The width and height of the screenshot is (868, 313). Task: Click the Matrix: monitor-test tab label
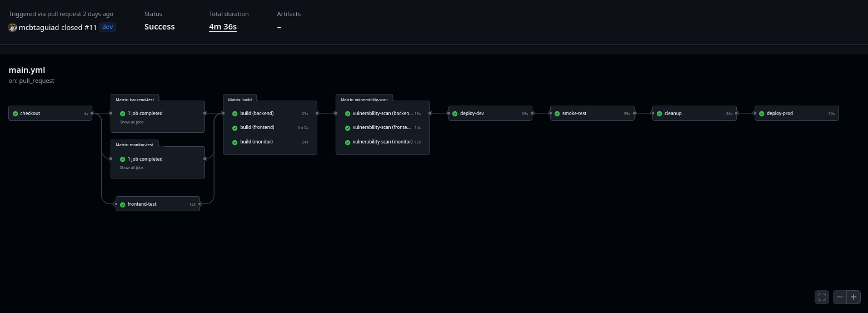click(x=134, y=145)
